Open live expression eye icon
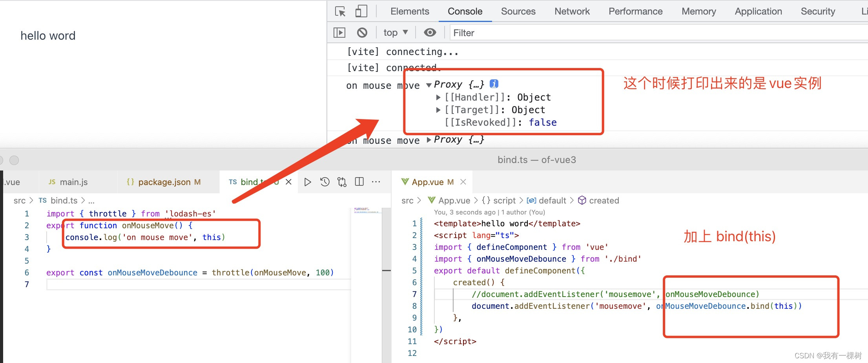The height and width of the screenshot is (363, 868). click(430, 33)
